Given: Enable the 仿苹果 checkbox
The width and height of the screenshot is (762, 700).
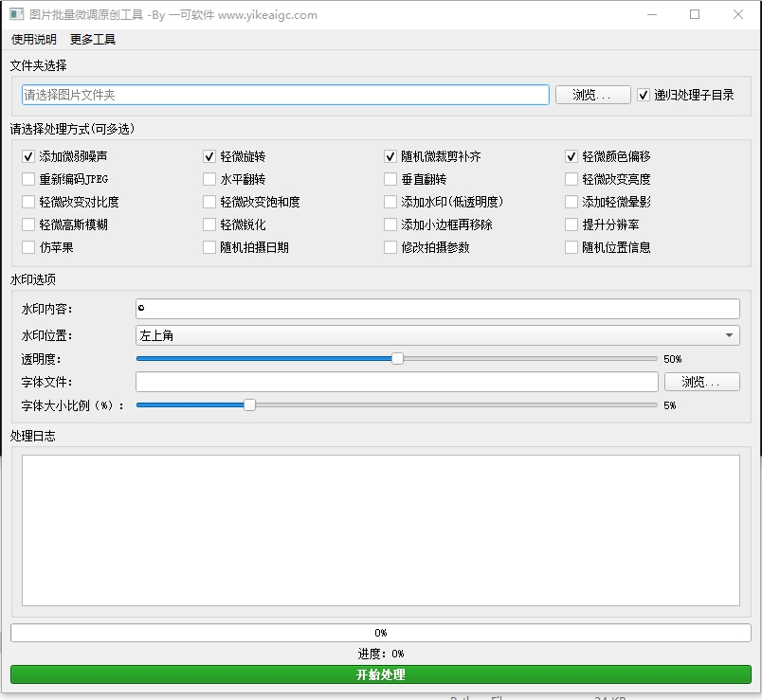Looking at the screenshot, I should tap(28, 247).
